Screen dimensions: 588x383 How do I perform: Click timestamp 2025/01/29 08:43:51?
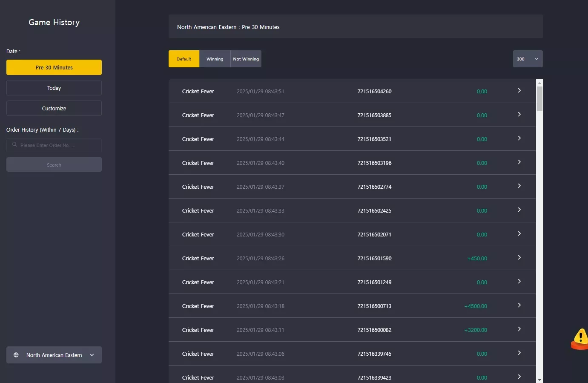point(260,91)
